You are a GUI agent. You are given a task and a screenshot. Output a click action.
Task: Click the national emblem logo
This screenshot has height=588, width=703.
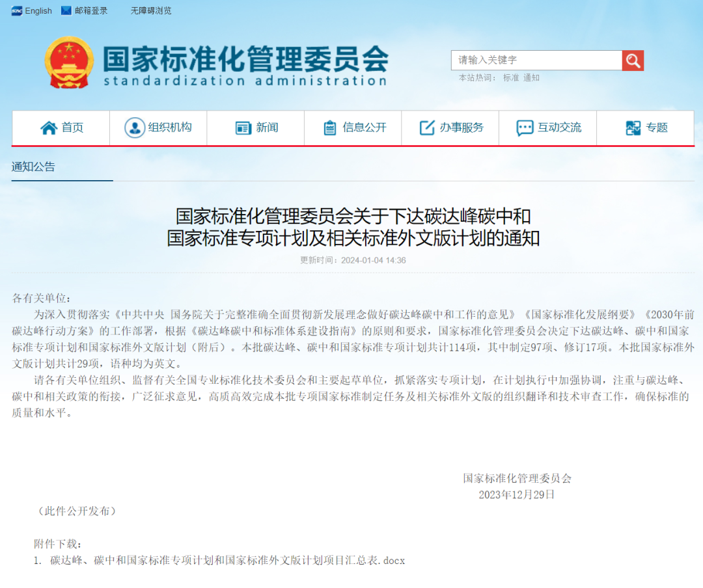click(70, 64)
